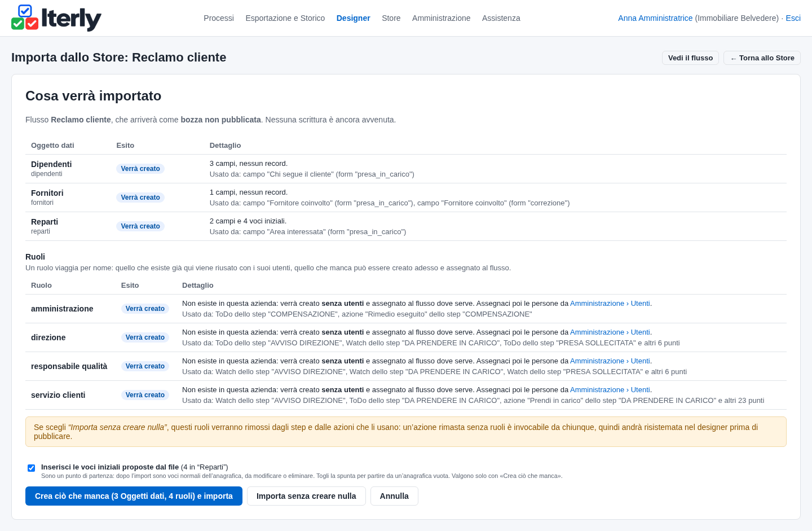Click the Verrà creato badge for Dipendenti
The height and width of the screenshot is (531, 812).
[x=140, y=169]
